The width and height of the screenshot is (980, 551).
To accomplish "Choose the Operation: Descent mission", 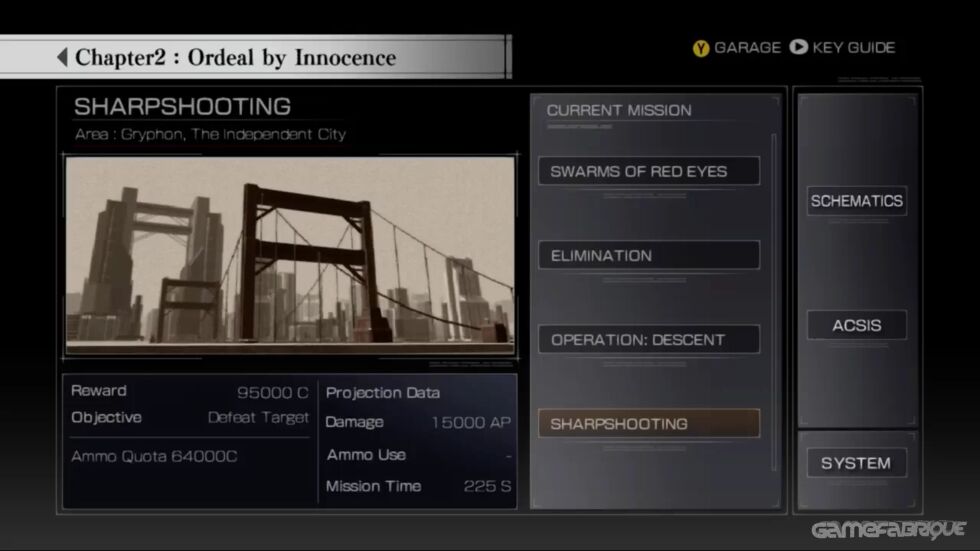I will point(649,339).
